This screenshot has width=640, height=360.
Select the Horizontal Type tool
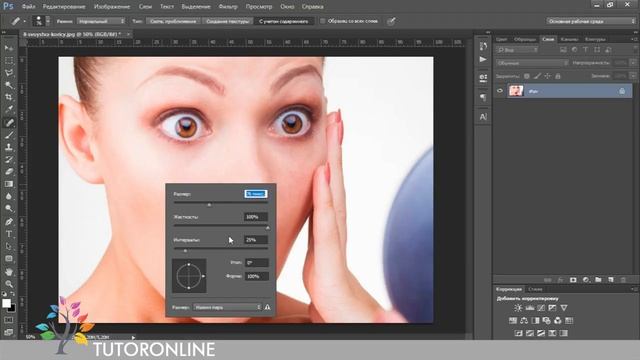click(9, 234)
